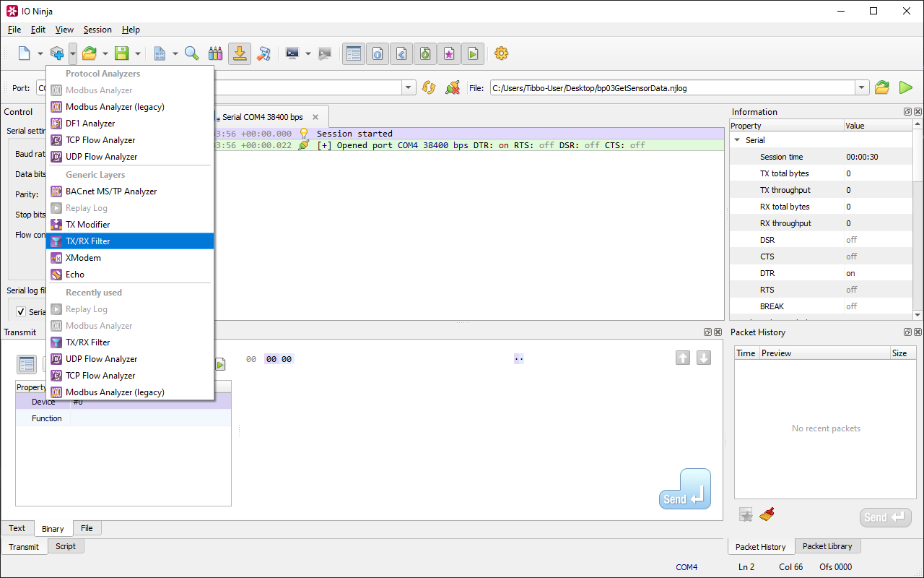The image size is (924, 578).
Task: Expand the File path combo dropdown
Action: (862, 87)
